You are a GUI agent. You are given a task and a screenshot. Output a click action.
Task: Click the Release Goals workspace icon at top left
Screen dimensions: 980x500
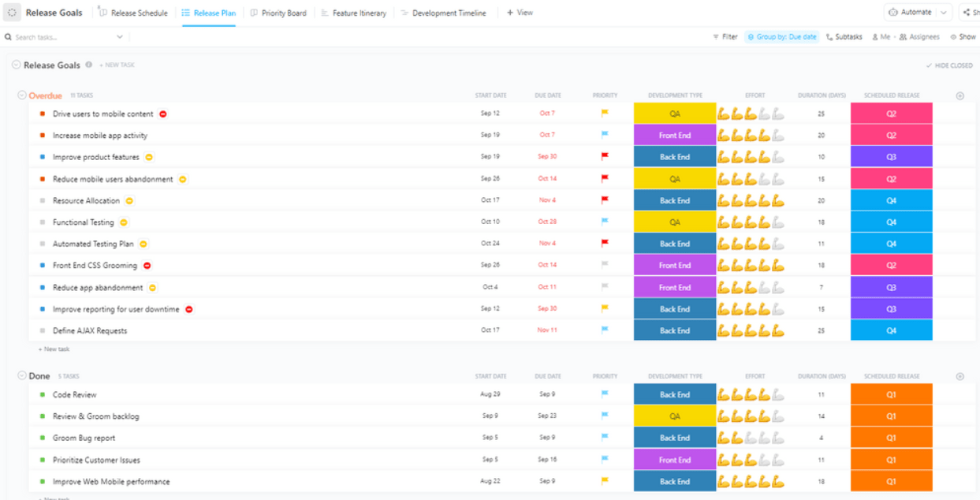[x=12, y=13]
